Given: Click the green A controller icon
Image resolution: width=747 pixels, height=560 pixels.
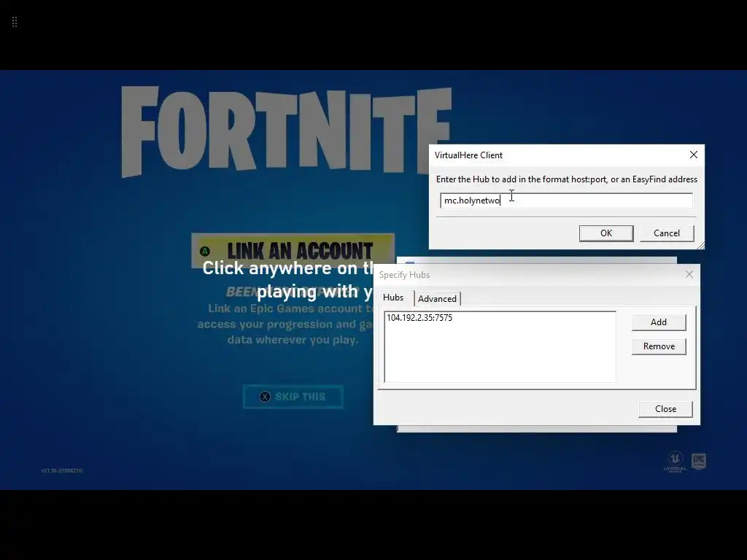Looking at the screenshot, I should (x=205, y=252).
